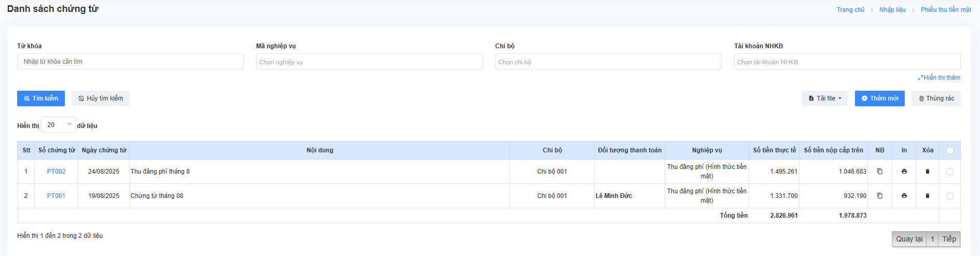980x256 pixels.
Task: Open voucher link PT002
Action: (x=56, y=172)
